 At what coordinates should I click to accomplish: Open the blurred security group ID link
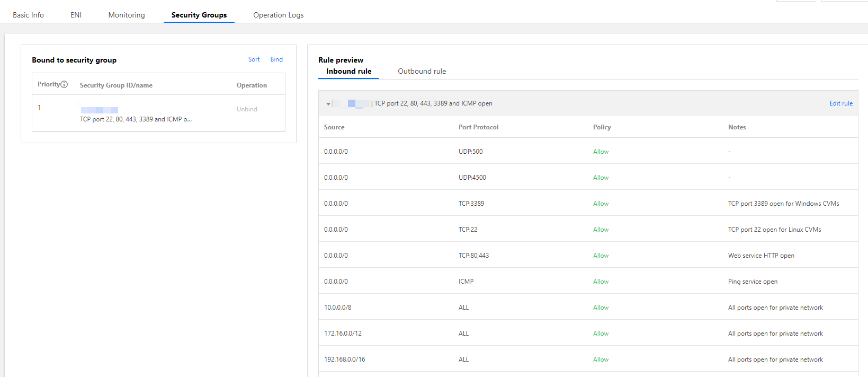pyautogui.click(x=100, y=110)
